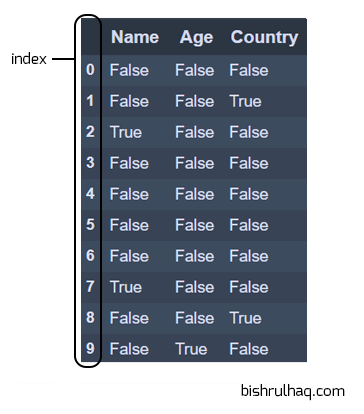364x414 pixels.
Task: Click False in Age column row 0
Action: pos(194,70)
